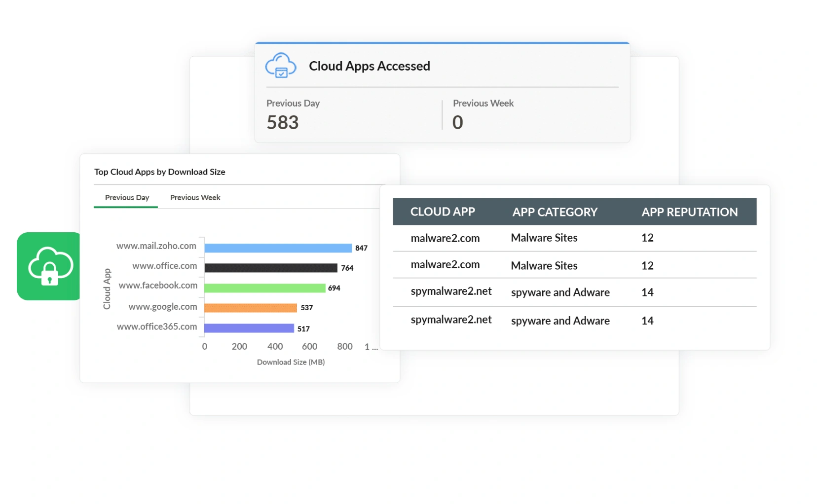Viewport: 818px width, 504px height.
Task: Click the APP CATEGORY column header
Action: 555,212
